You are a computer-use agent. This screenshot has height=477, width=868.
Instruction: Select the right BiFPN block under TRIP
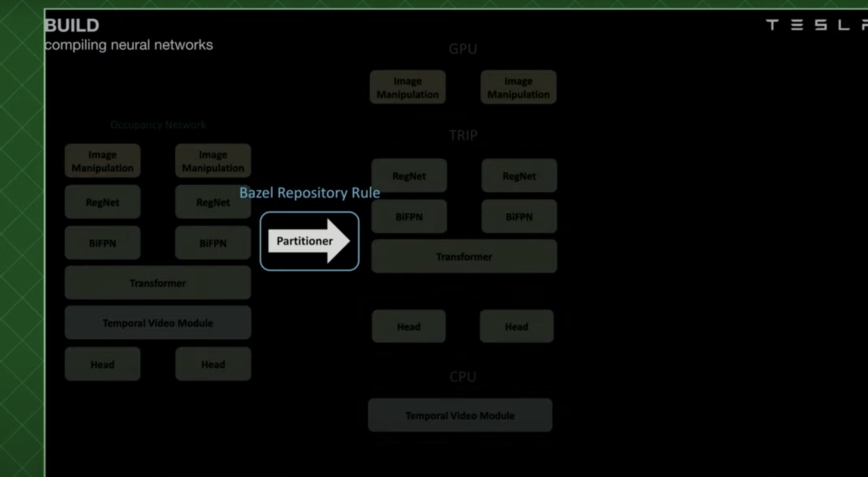[x=519, y=216]
